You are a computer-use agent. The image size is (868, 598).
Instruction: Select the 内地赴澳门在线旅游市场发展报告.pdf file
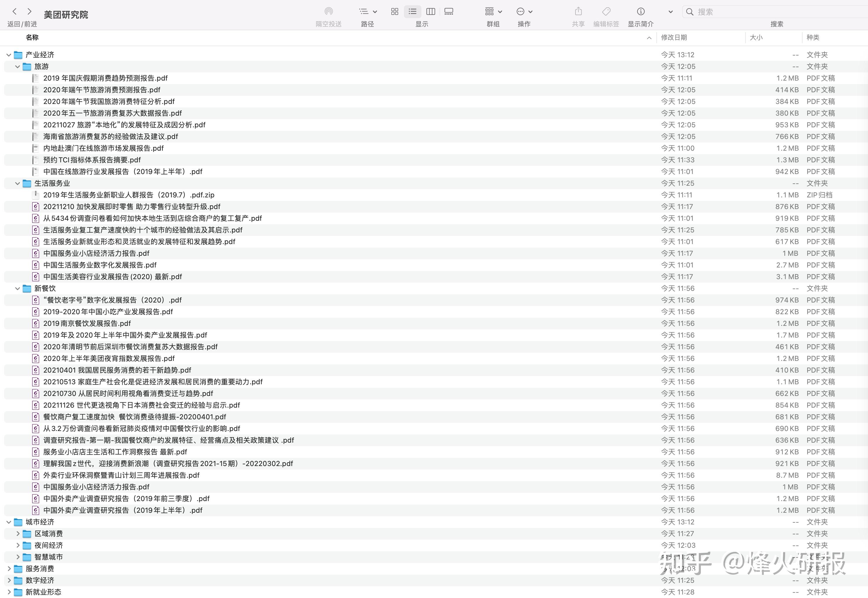click(103, 148)
